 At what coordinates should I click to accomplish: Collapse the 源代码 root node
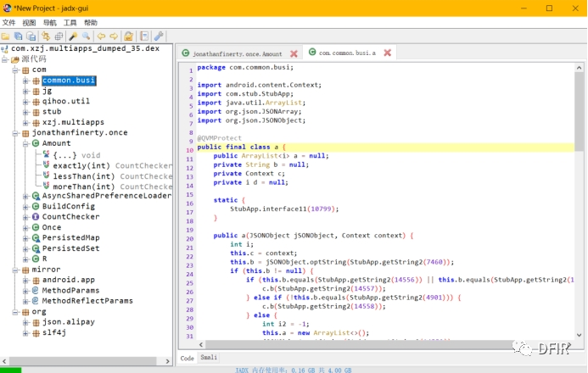click(4, 59)
